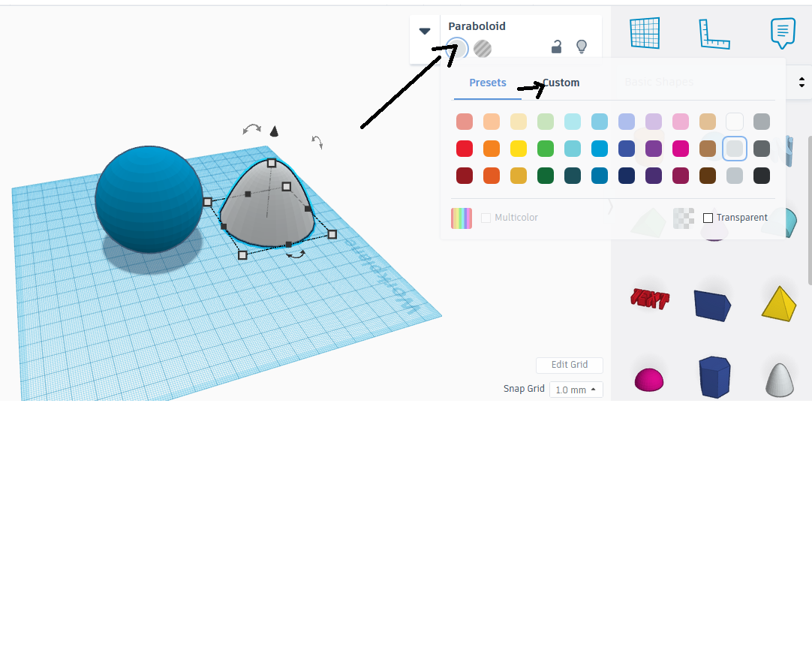Choose the selected light gray swatch
Screen dimensions: 812x647
coord(734,149)
